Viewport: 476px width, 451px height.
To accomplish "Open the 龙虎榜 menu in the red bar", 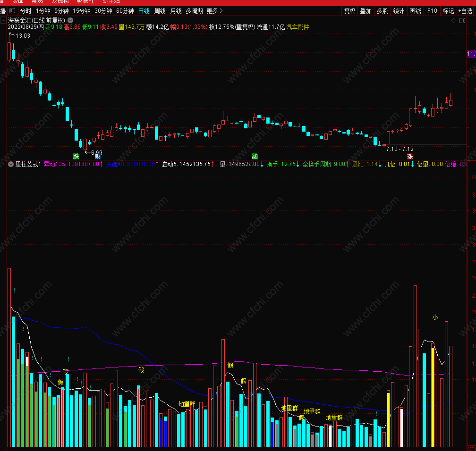I will pyautogui.click(x=60, y=2).
